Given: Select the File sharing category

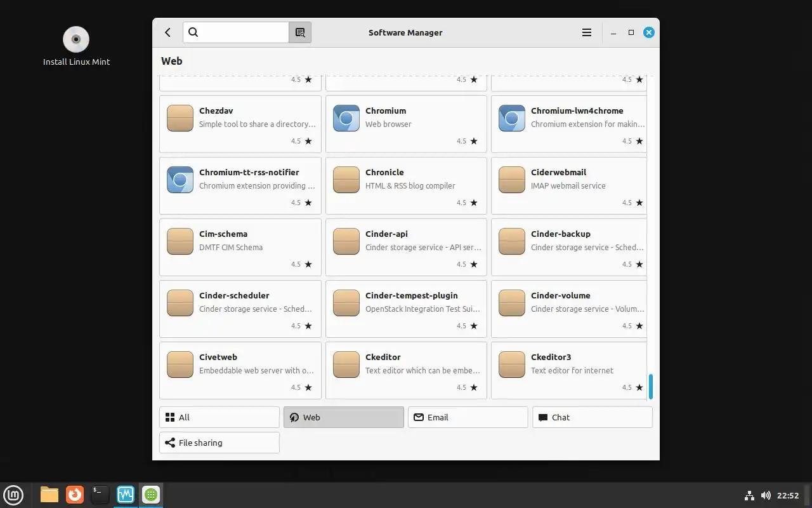Looking at the screenshot, I should click(219, 443).
